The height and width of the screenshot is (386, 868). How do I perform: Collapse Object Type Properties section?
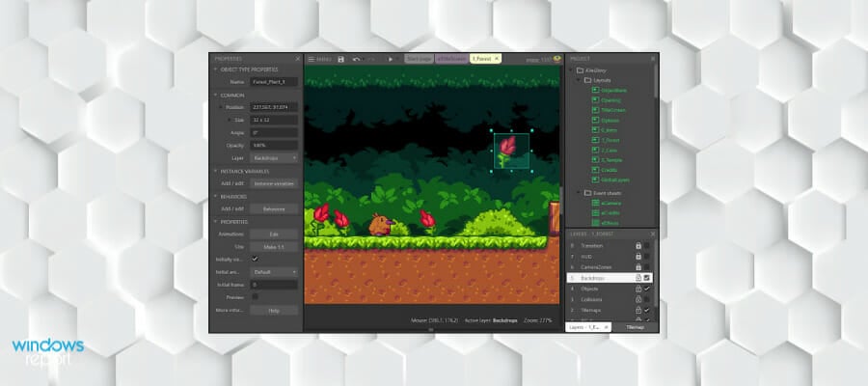215,69
